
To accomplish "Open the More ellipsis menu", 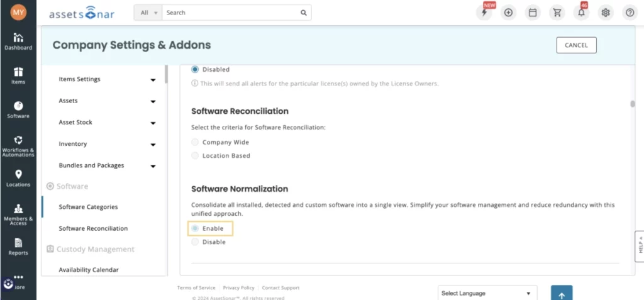I will (x=18, y=277).
